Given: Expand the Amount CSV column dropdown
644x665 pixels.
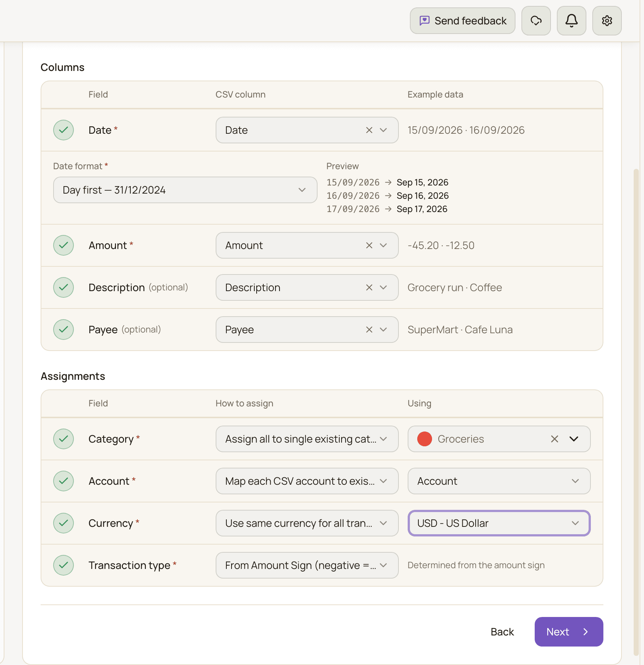Looking at the screenshot, I should (x=383, y=245).
